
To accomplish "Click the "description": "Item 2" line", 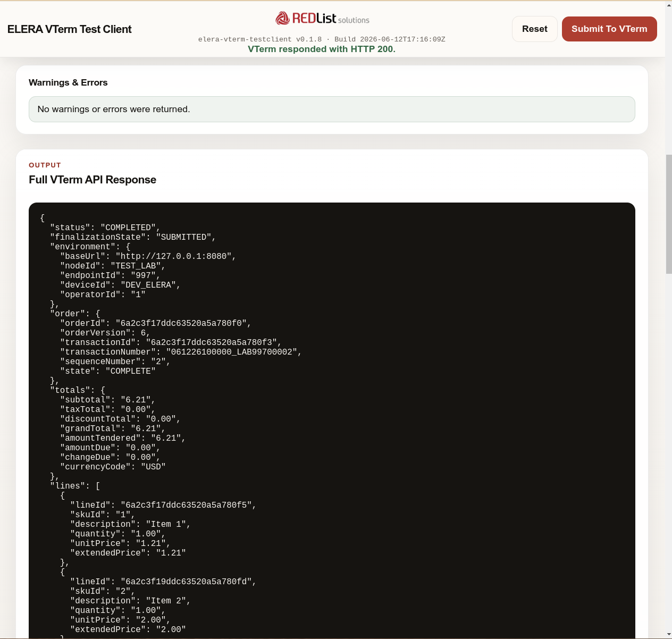I will 130,601.
